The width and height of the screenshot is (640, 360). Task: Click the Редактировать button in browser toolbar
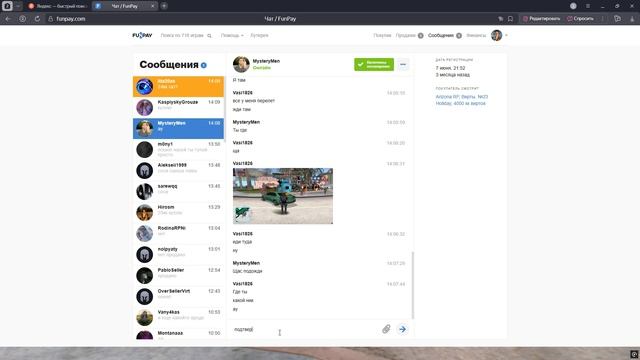tap(541, 19)
